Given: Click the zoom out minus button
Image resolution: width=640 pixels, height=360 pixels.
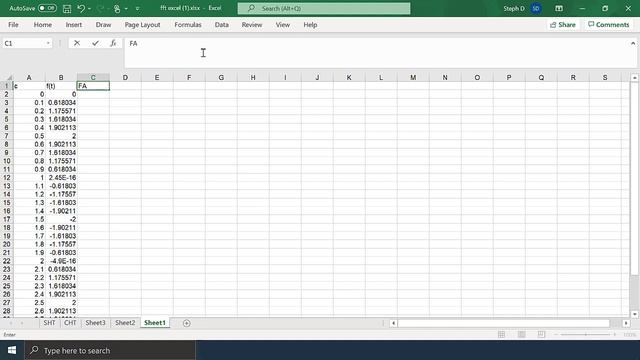Looking at the screenshot, I should pos(556,335).
